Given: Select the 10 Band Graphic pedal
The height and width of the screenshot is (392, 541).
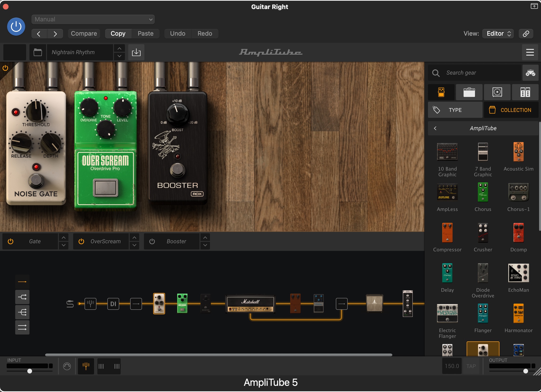Looking at the screenshot, I should pyautogui.click(x=447, y=159).
